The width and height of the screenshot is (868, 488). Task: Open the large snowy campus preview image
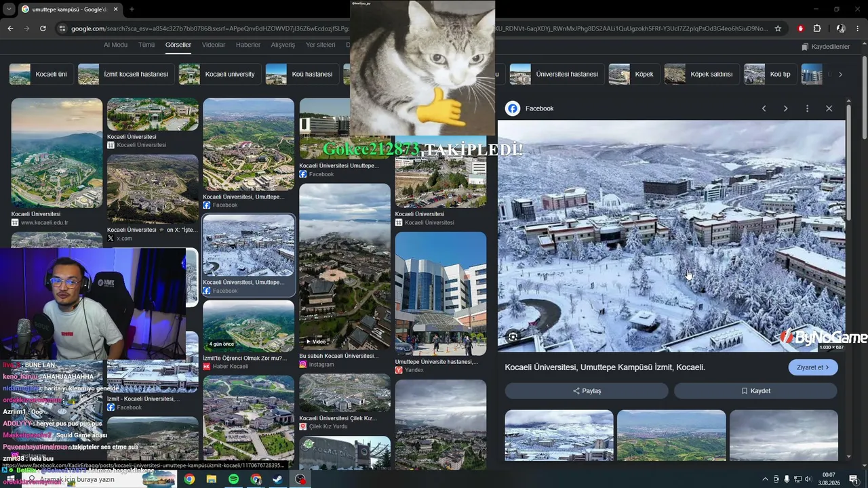(671, 236)
